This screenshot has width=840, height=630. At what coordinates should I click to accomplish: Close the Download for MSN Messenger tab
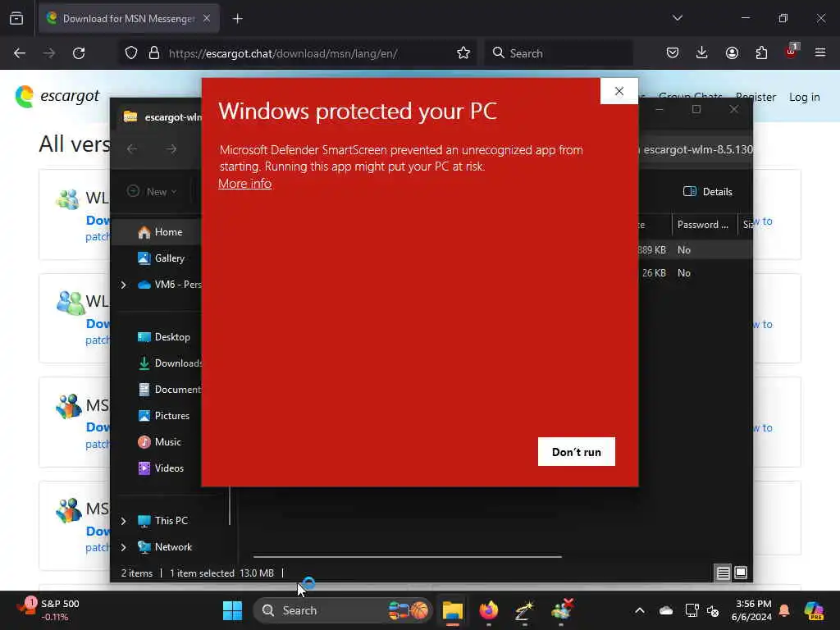tap(207, 18)
